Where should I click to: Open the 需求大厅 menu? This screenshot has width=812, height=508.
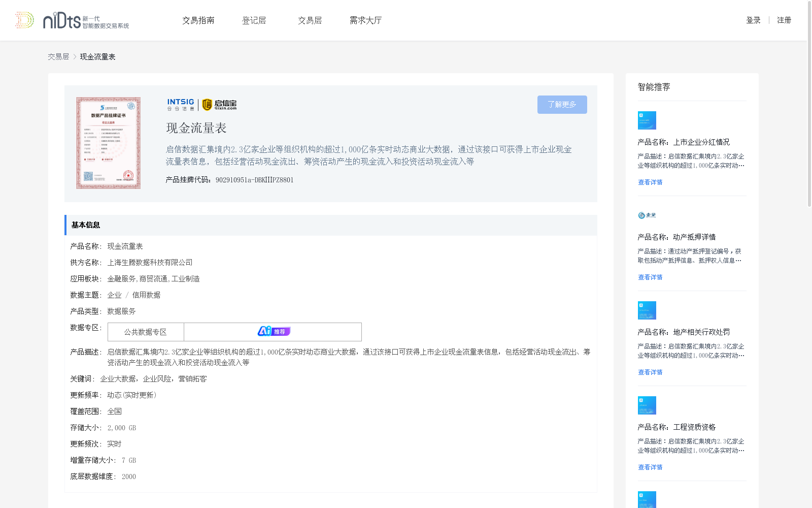(x=365, y=20)
